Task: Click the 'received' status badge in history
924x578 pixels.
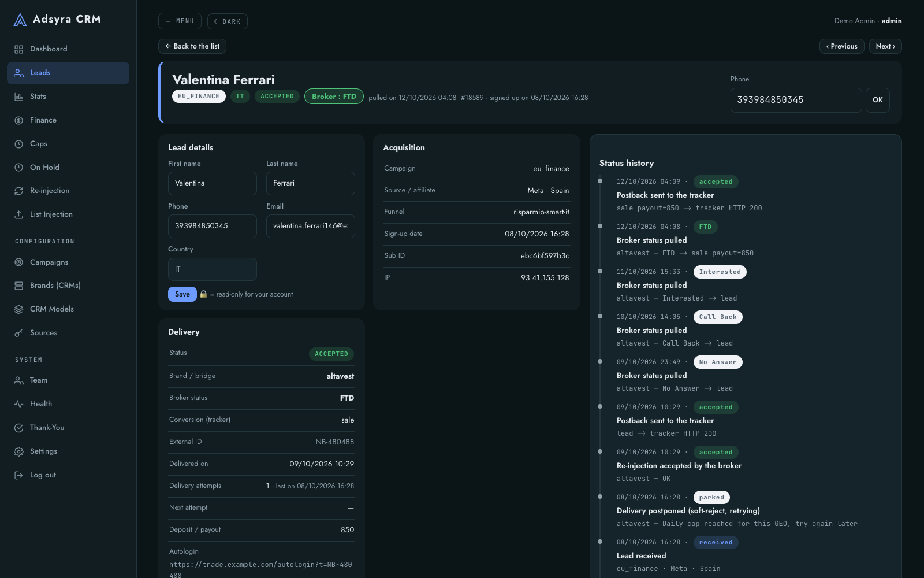Action: (x=716, y=543)
